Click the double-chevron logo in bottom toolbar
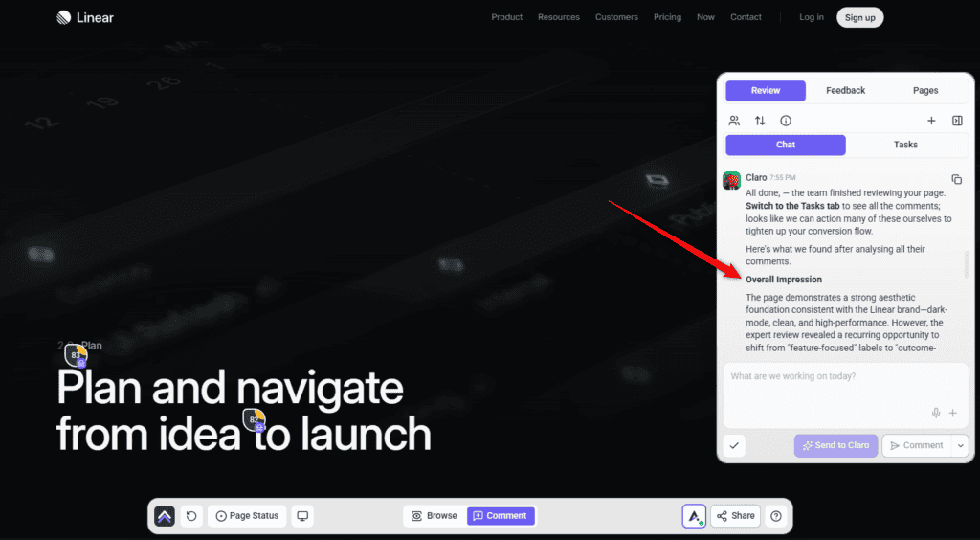Image resolution: width=980 pixels, height=540 pixels. click(165, 516)
